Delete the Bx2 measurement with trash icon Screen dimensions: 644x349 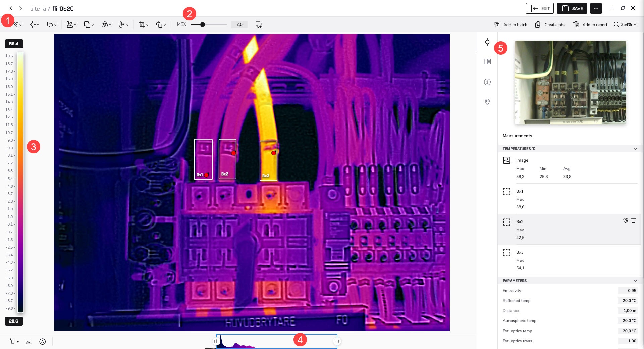point(633,220)
